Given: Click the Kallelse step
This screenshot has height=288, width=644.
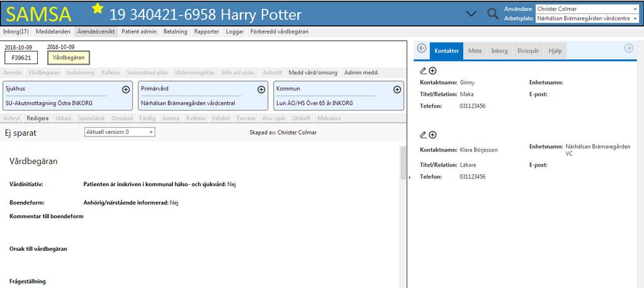Looking at the screenshot, I should coord(111,72).
